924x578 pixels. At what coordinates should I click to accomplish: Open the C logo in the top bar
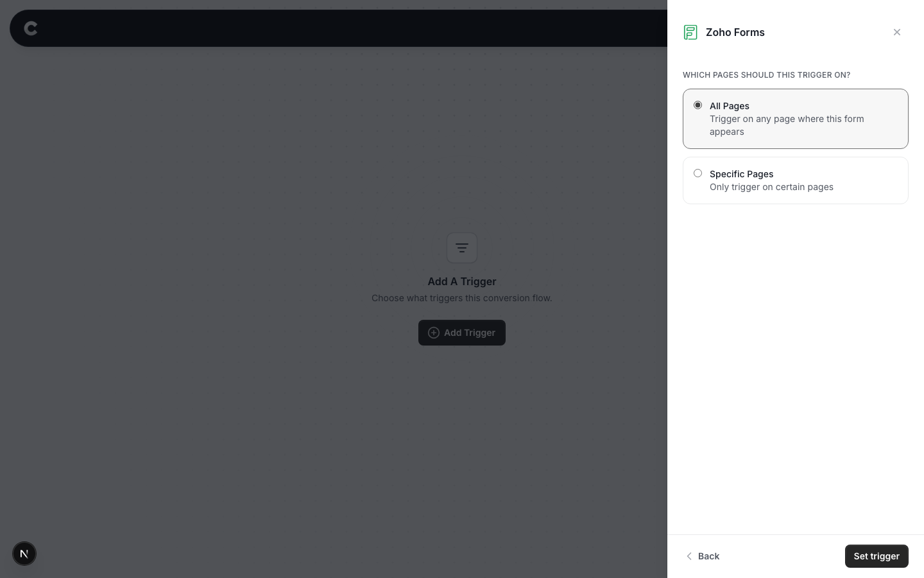pyautogui.click(x=31, y=28)
